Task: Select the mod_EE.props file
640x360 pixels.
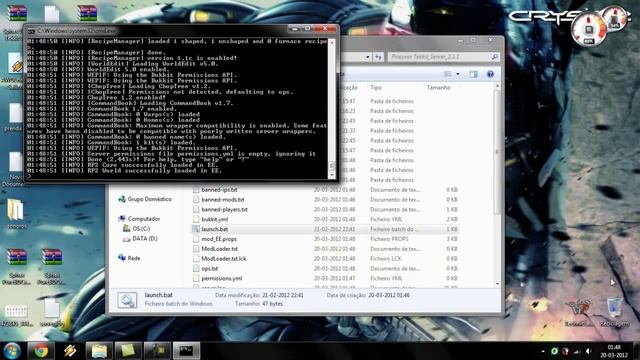Action: coord(219,239)
